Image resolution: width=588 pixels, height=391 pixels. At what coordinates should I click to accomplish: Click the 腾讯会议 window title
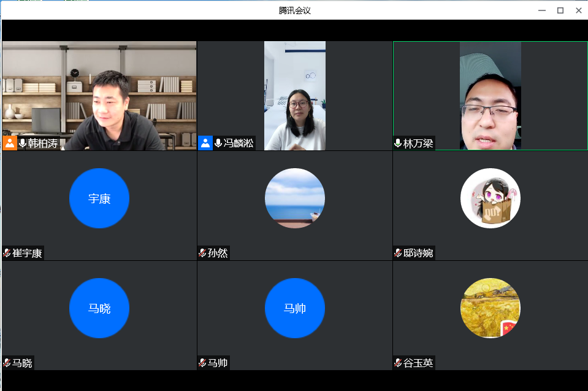295,10
